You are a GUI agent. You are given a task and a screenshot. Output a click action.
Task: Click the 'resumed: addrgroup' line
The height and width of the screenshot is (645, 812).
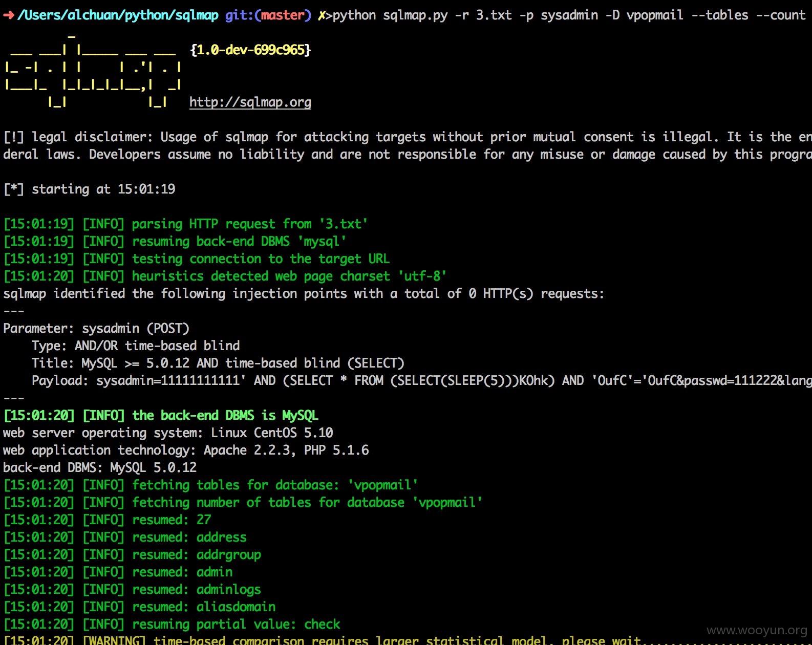(132, 555)
